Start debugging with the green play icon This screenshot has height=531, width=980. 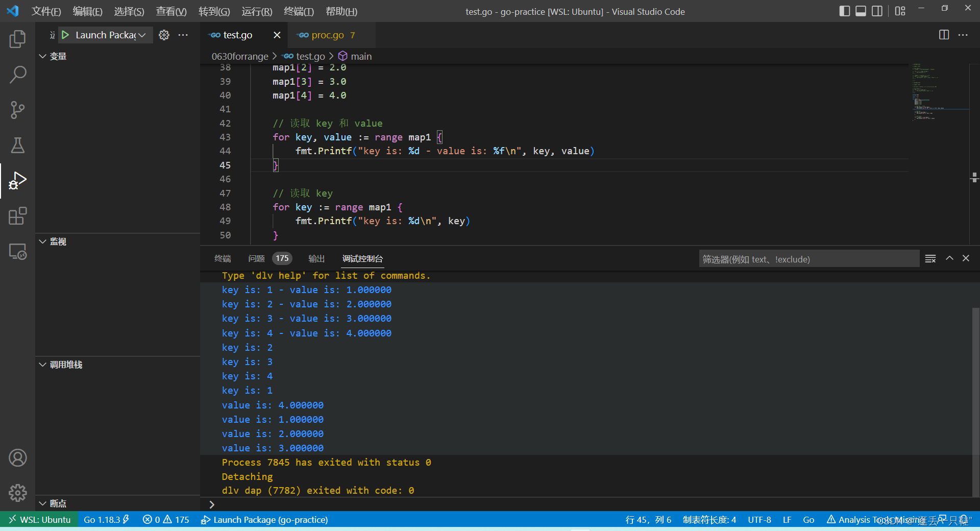pyautogui.click(x=65, y=35)
